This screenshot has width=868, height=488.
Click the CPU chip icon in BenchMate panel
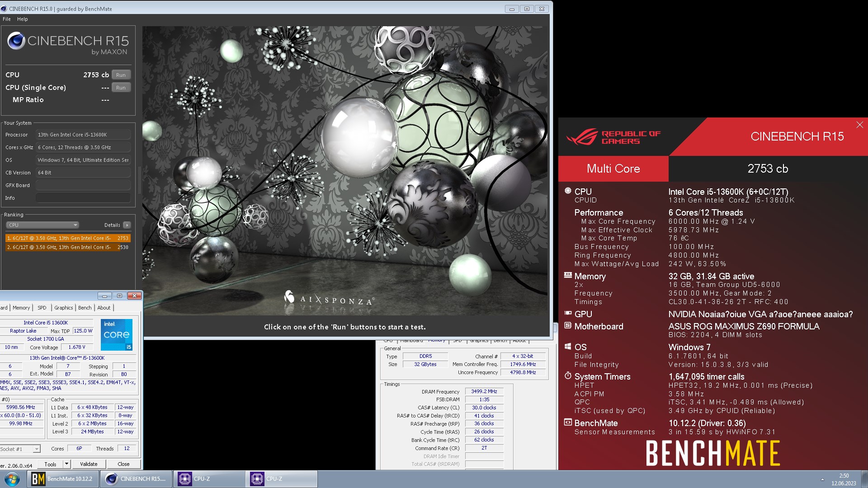pos(568,191)
